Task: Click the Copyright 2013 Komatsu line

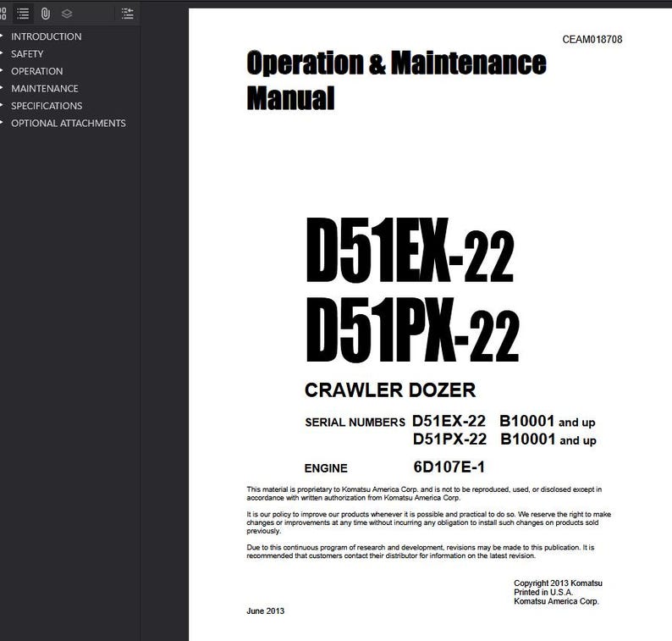Action: (558, 583)
